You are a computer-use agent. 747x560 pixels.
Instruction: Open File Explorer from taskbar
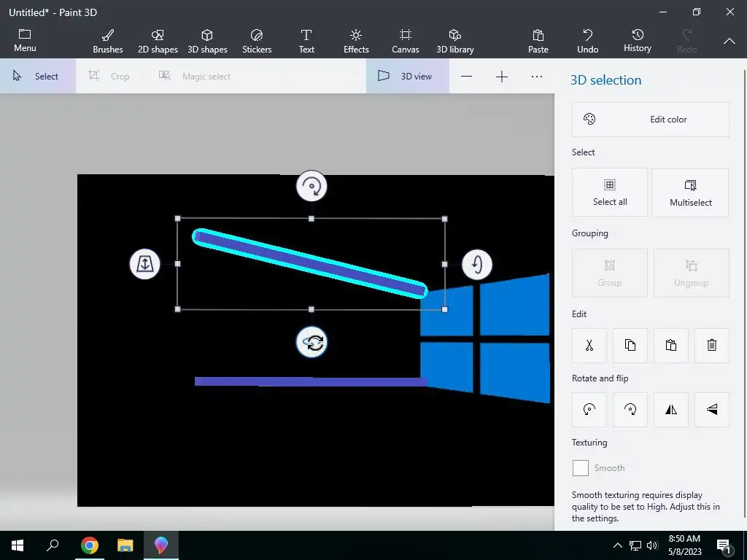point(125,545)
